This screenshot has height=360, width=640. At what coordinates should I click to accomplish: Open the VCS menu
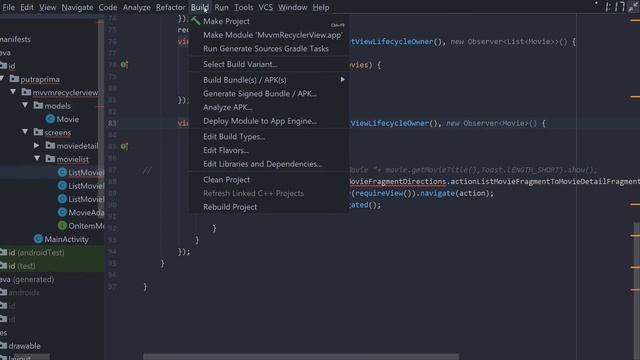tap(266, 7)
